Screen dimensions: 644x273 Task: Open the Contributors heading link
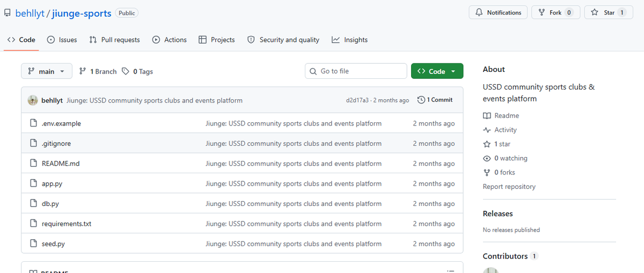tap(506, 256)
